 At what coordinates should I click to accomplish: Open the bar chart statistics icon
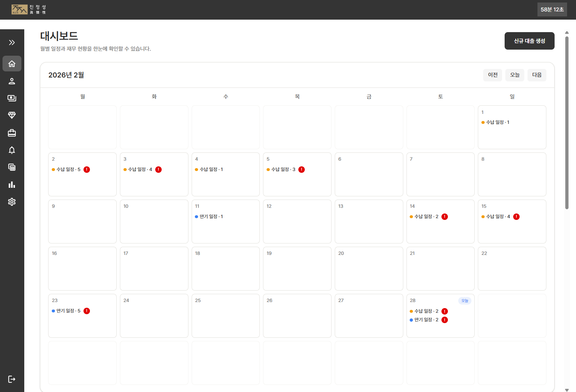pyautogui.click(x=12, y=185)
